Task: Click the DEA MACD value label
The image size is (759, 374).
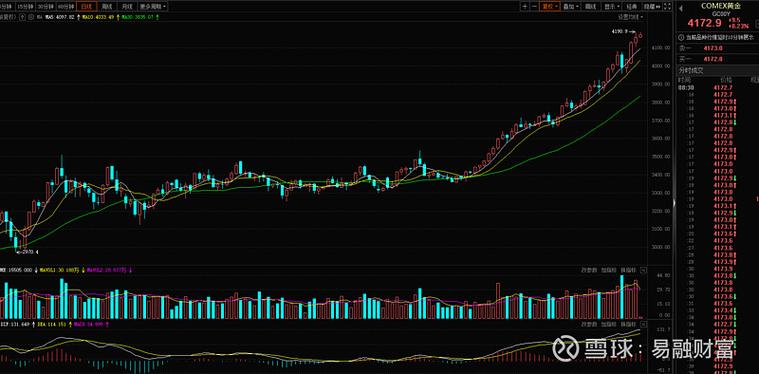Action: [x=51, y=324]
